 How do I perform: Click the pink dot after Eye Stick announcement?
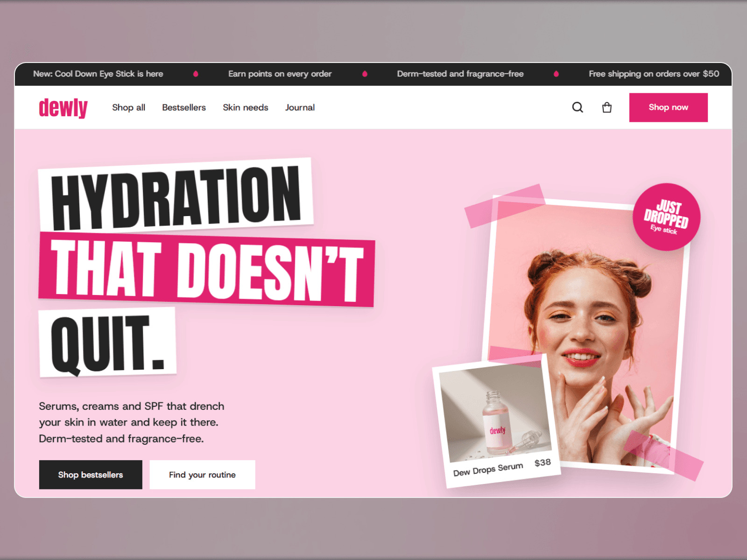(x=196, y=74)
